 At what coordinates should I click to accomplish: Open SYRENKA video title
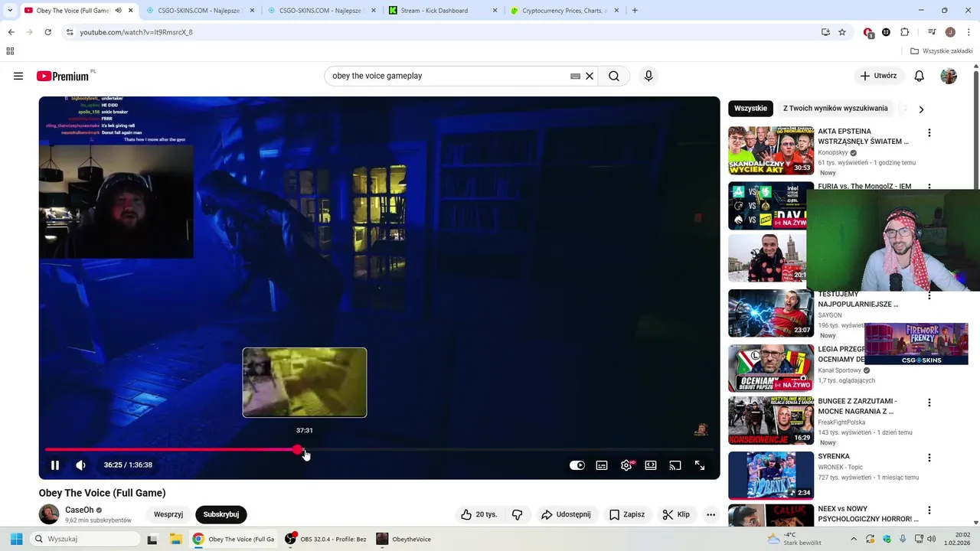(x=834, y=457)
